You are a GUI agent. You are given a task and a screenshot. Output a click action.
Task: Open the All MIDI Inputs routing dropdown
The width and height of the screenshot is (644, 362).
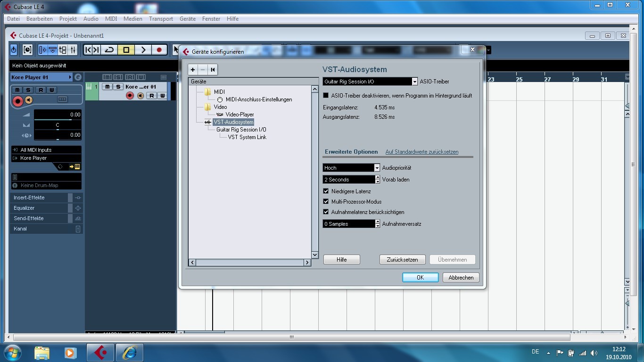46,150
